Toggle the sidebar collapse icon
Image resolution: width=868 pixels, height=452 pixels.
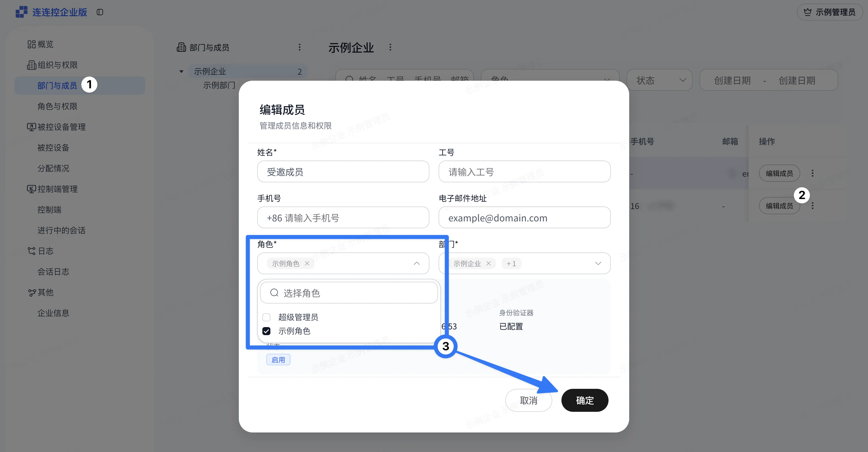[x=100, y=12]
